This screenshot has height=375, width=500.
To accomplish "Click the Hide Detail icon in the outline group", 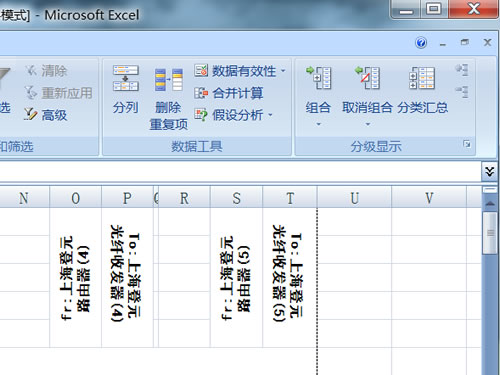I will [x=462, y=92].
